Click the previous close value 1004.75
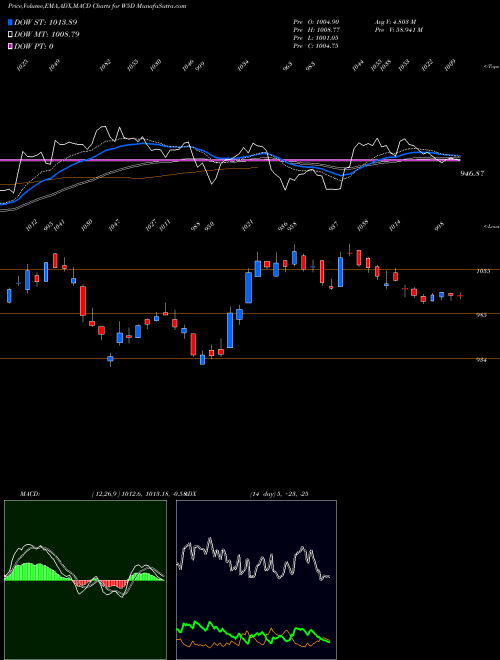Screen dimensions: 500x660 coord(327,46)
